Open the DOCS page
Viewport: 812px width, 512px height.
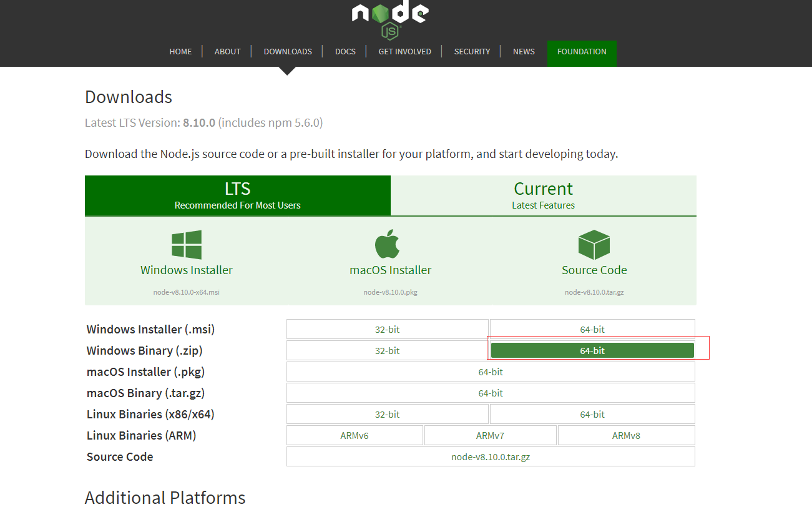click(x=345, y=51)
